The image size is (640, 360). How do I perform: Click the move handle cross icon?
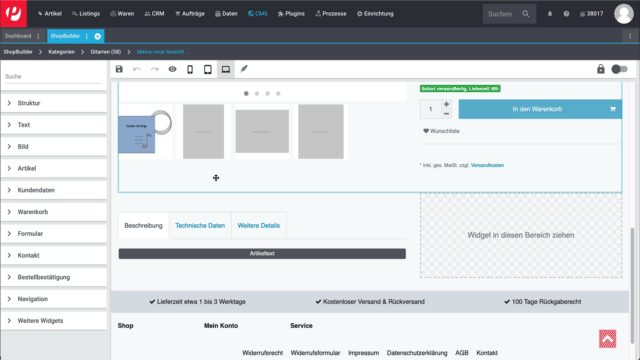coord(216,178)
